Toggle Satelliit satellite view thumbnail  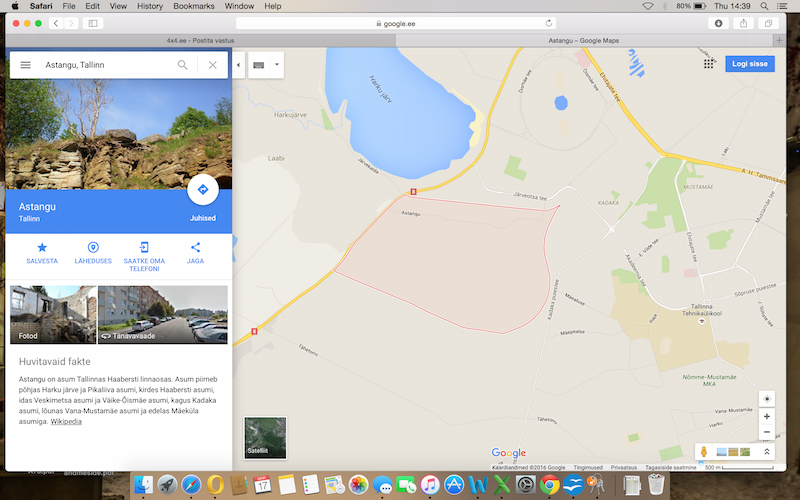(x=265, y=437)
